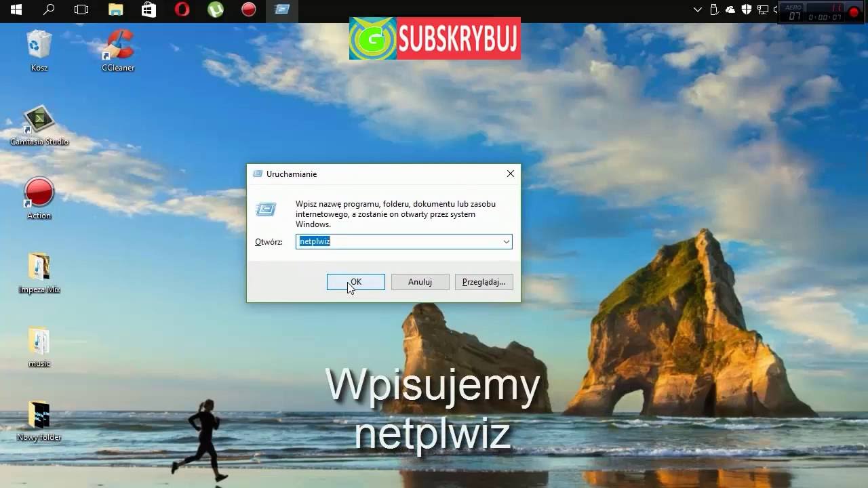Select the Impeza Mix folder icon

click(39, 273)
